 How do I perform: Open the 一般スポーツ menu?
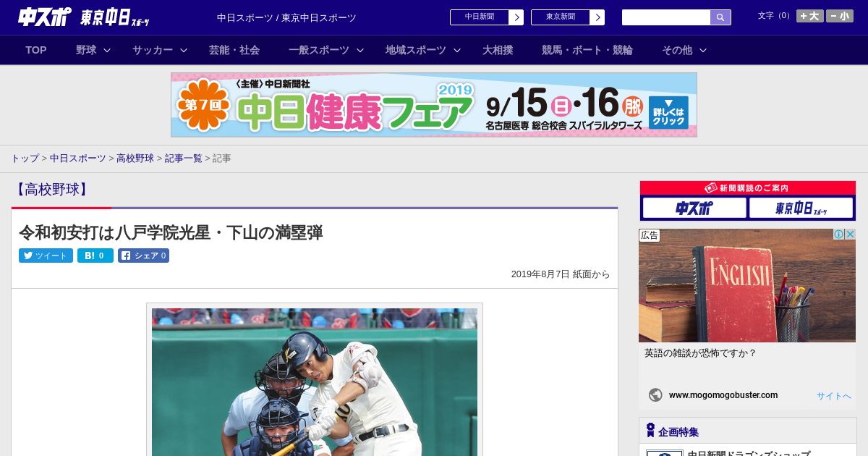point(319,50)
